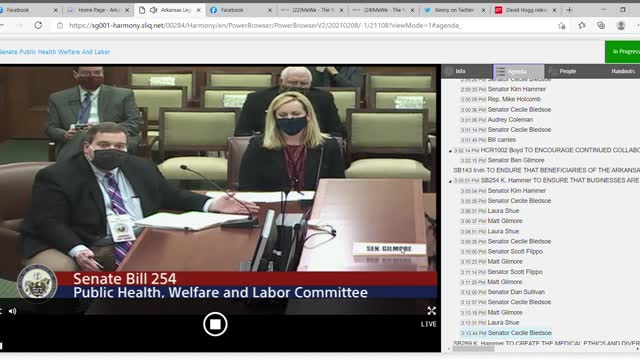The height and width of the screenshot is (360, 640).
Task: Open Senate Public Health Welfare And Labor link
Action: tap(55, 52)
